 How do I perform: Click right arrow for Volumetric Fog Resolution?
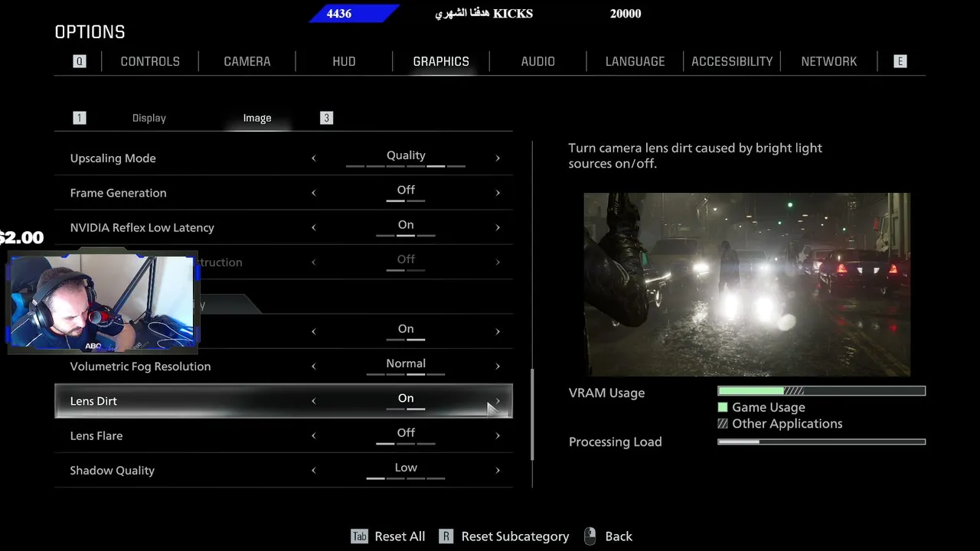click(498, 366)
